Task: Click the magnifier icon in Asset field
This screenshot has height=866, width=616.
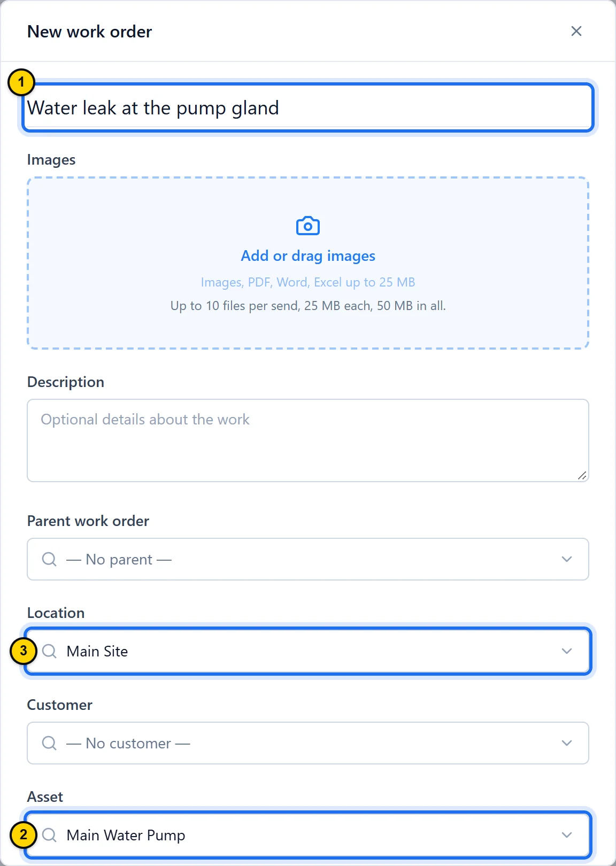Action: (49, 835)
